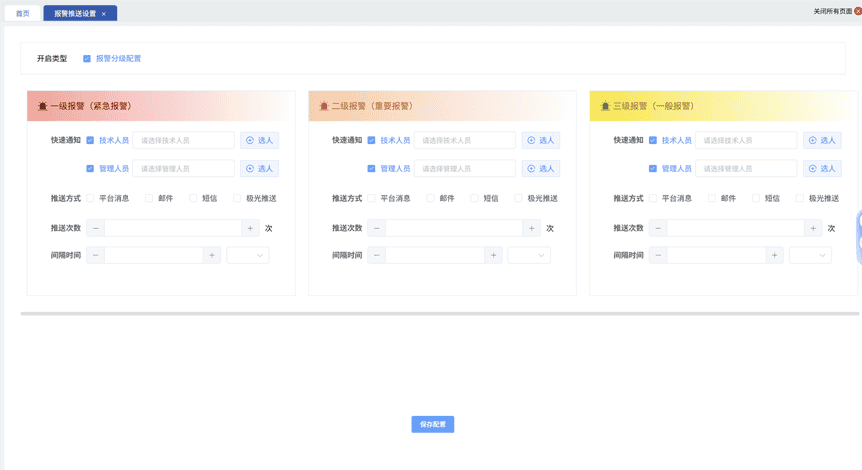Click plus icon for Level 1 push count
Viewport: 862px width, 470px height.
click(250, 228)
